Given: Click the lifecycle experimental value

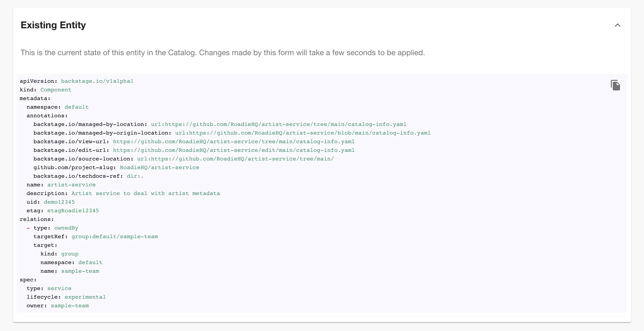Looking at the screenshot, I should click(85, 297).
